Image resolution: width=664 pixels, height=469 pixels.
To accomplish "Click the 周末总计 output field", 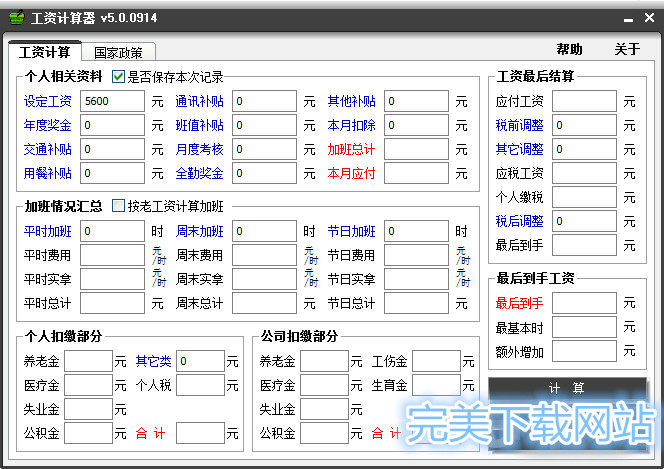I will (264, 303).
